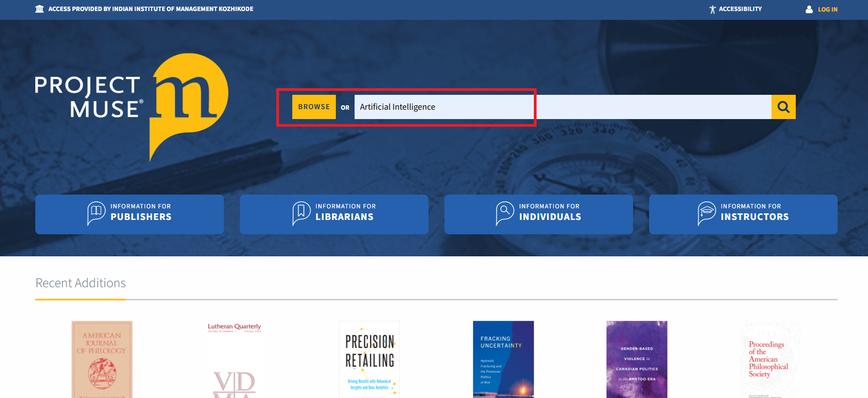The width and height of the screenshot is (868, 398).
Task: Click the graduation cap icon for Instructors
Action: [707, 213]
